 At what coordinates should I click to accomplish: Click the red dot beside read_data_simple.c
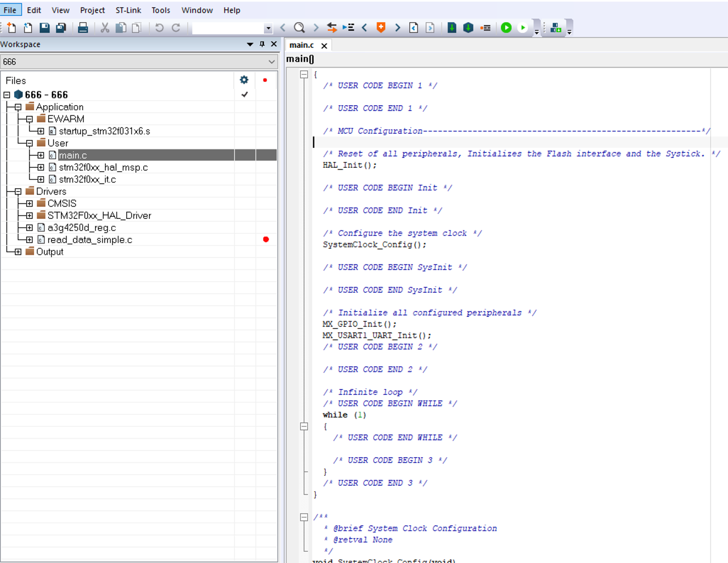266,239
